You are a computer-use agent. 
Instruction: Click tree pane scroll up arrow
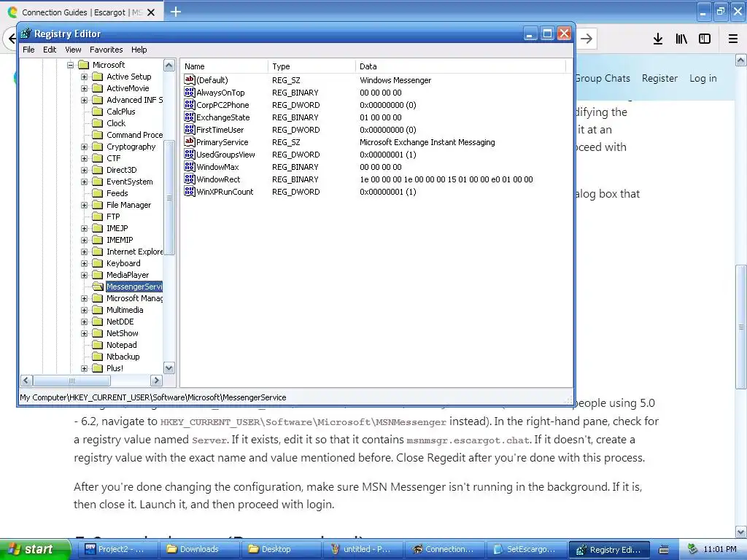169,65
